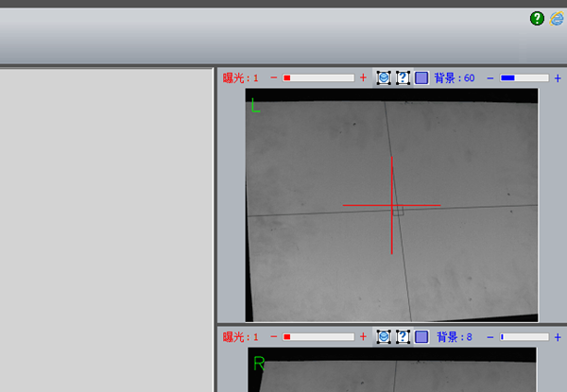The width and height of the screenshot is (567, 392).
Task: Click the question mark frame icon above L camera
Action: (403, 77)
